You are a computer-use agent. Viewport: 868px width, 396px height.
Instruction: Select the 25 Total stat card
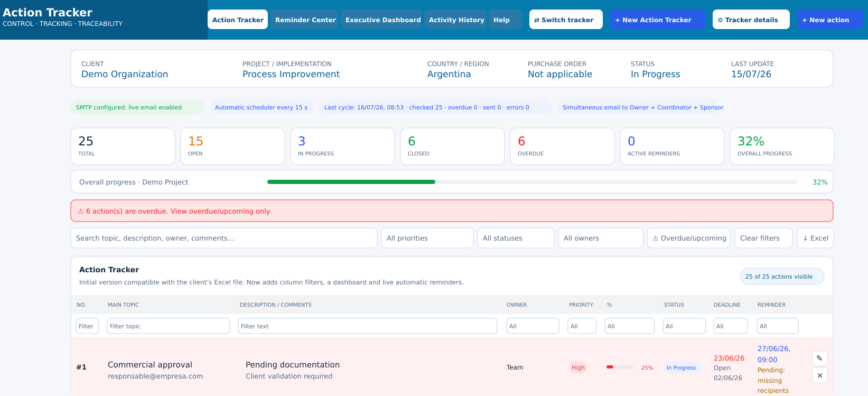[123, 146]
